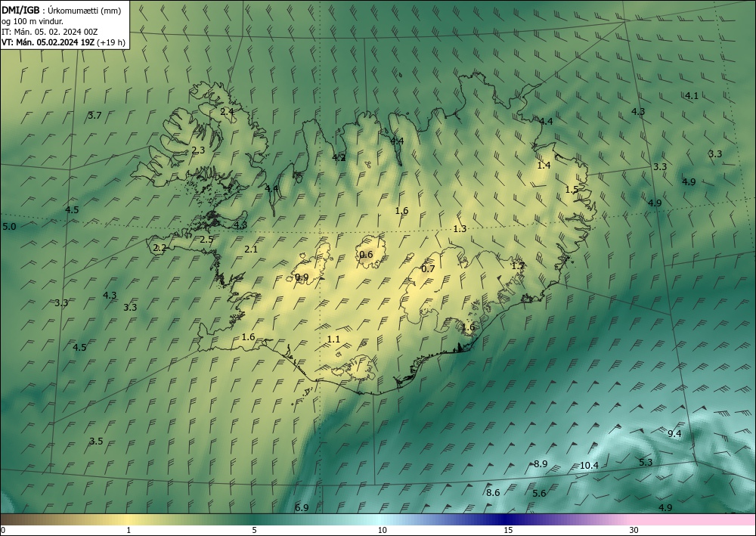Click the 0.9 value on the glacier
The image size is (756, 536).
coord(302,277)
